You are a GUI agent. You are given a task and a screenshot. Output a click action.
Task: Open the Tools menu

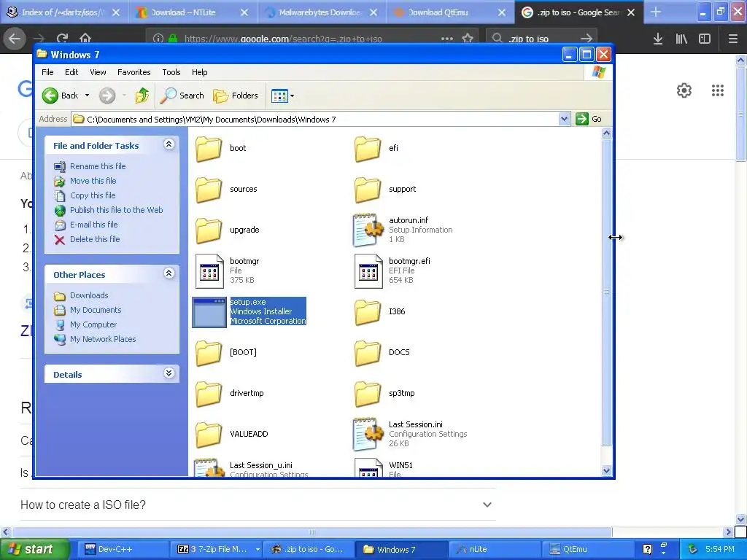(171, 72)
